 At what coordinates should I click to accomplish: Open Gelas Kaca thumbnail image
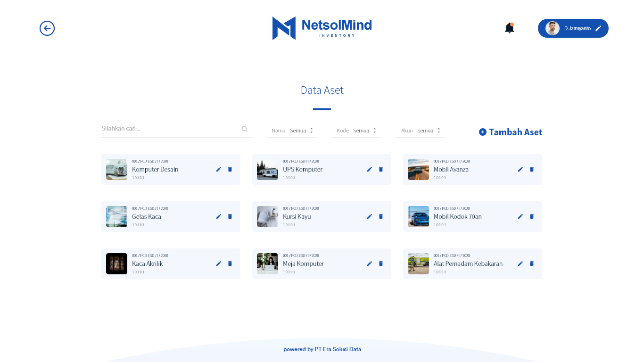(116, 216)
